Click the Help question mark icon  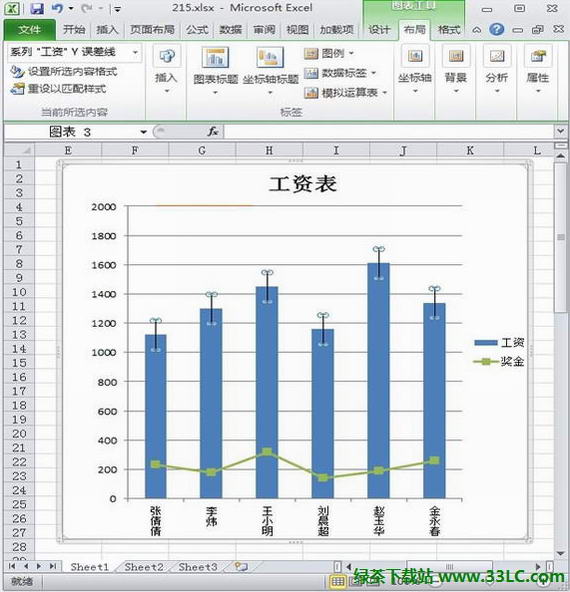(x=497, y=29)
